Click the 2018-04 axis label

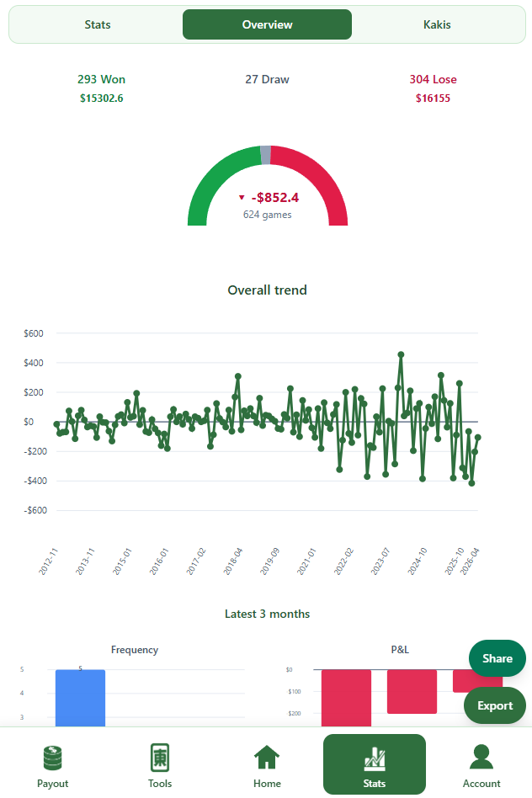coord(232,561)
